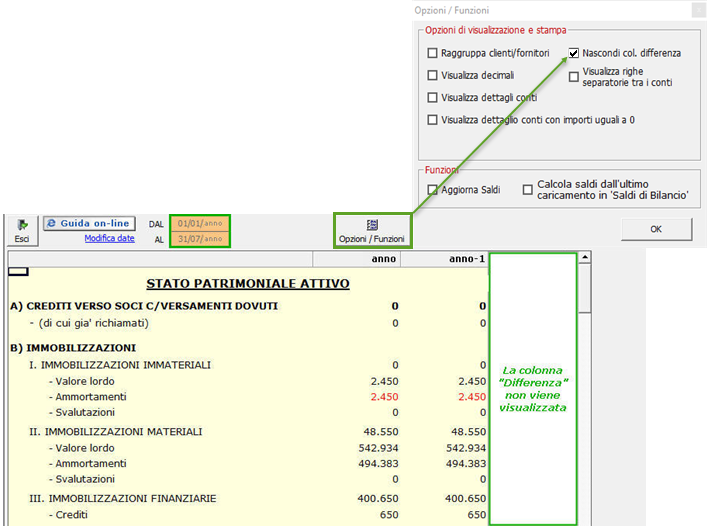This screenshot has width=710, height=530.
Task: Enable Raggruppa clienti/fornitori checkbox
Action: 432,53
